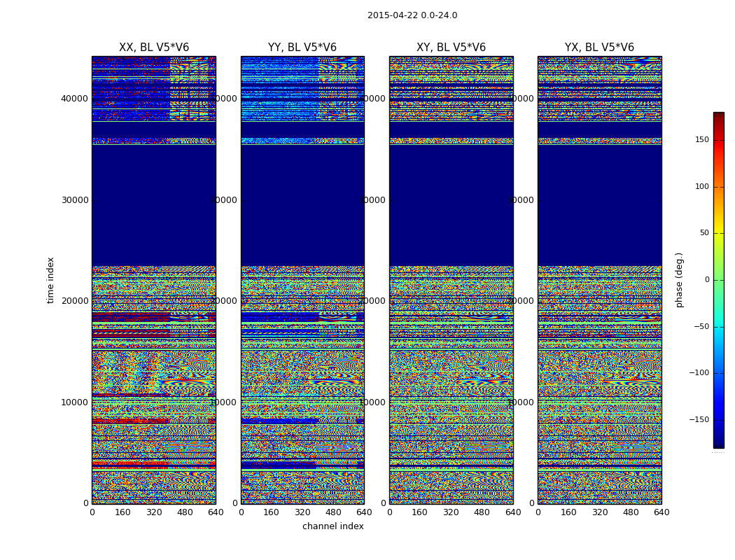The height and width of the screenshot is (560, 735).
Task: Click the "time index" y-axis label
Action: 50,280
